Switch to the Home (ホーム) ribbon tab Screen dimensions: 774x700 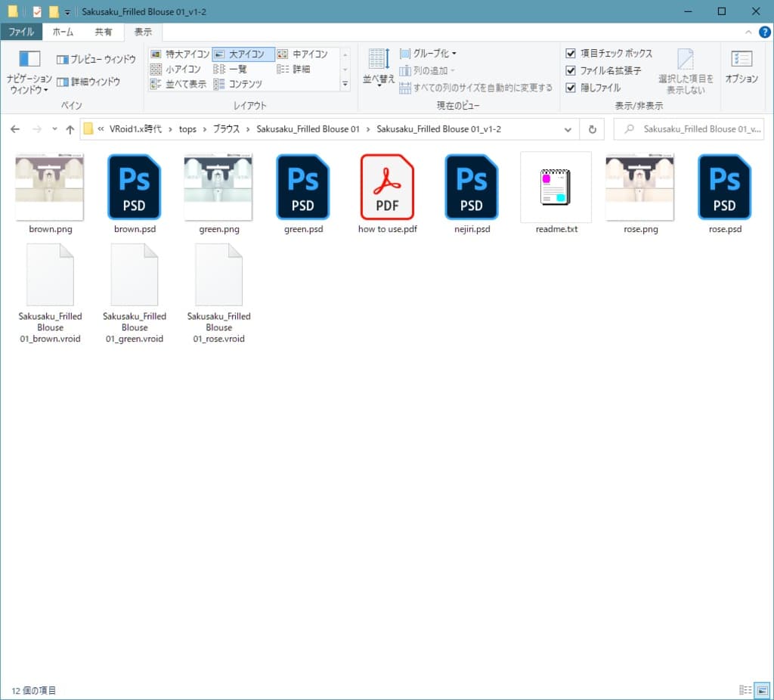[x=63, y=32]
